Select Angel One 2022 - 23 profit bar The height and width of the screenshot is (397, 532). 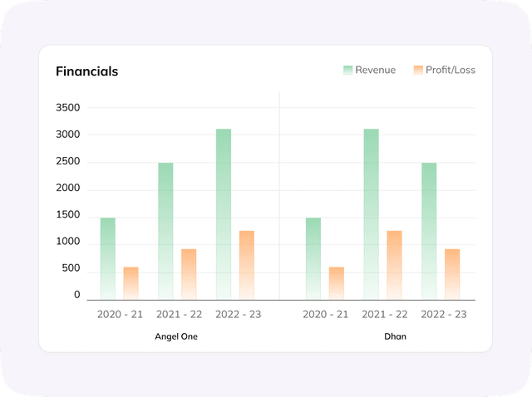pyautogui.click(x=247, y=265)
